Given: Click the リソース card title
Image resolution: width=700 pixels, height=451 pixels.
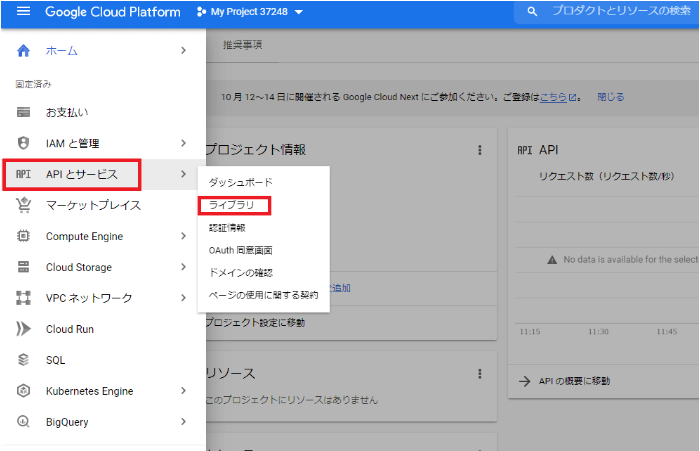Looking at the screenshot, I should click(x=230, y=373).
